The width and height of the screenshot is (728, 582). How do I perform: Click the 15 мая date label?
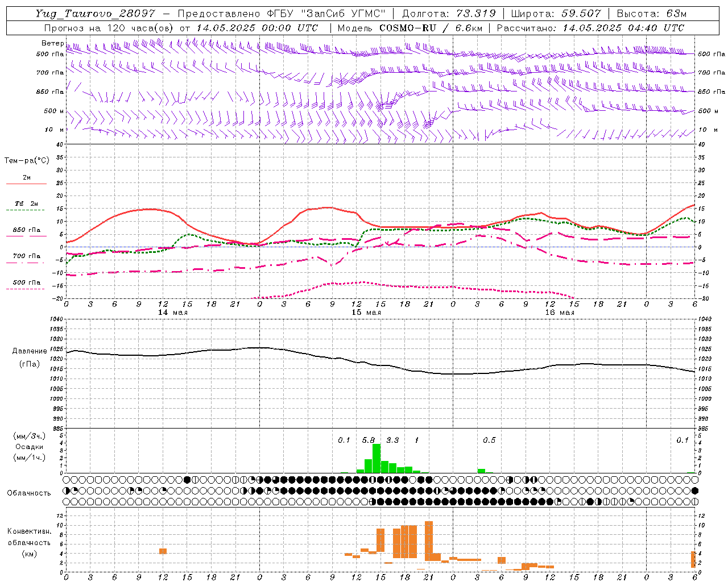click(366, 313)
